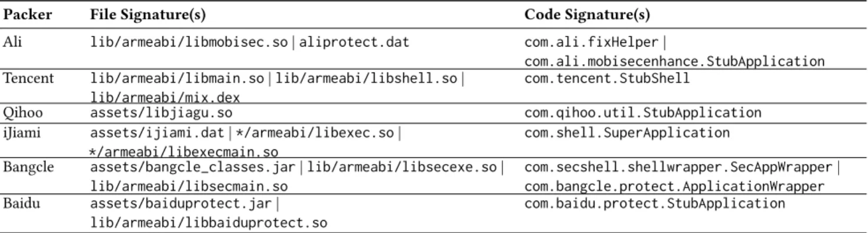Screen dimensions: 868x233
Task: Click the lib/armeabi/libbaiduprotect.so file signature
Action: [208, 223]
